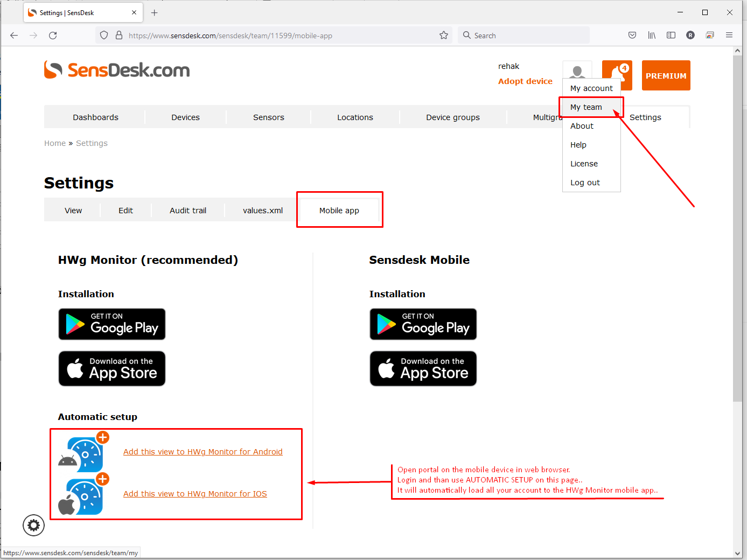Open Sensdesk Mobile App Store badge

click(x=423, y=369)
